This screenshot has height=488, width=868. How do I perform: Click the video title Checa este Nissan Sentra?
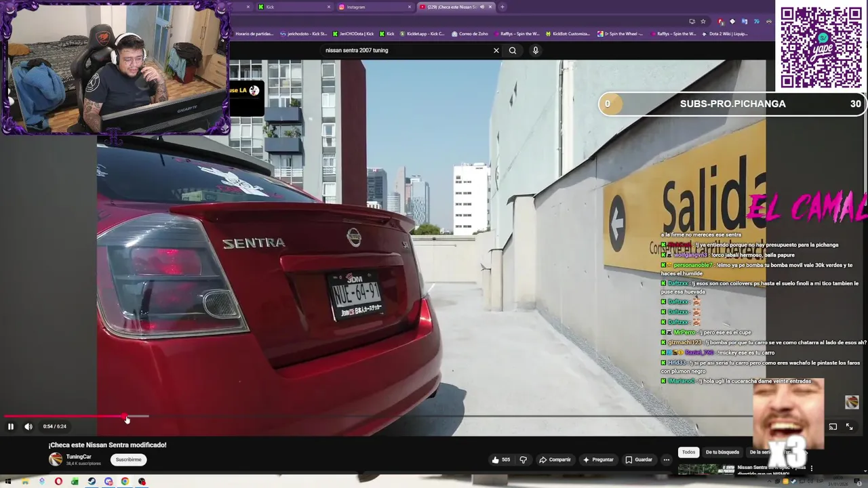(107, 445)
